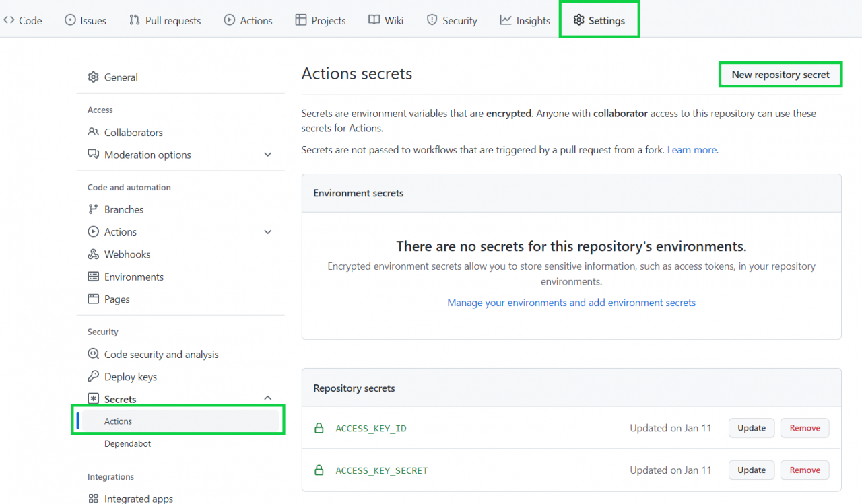Click the Collaborators people icon
Image resolution: width=862 pixels, height=504 pixels.
pyautogui.click(x=94, y=132)
